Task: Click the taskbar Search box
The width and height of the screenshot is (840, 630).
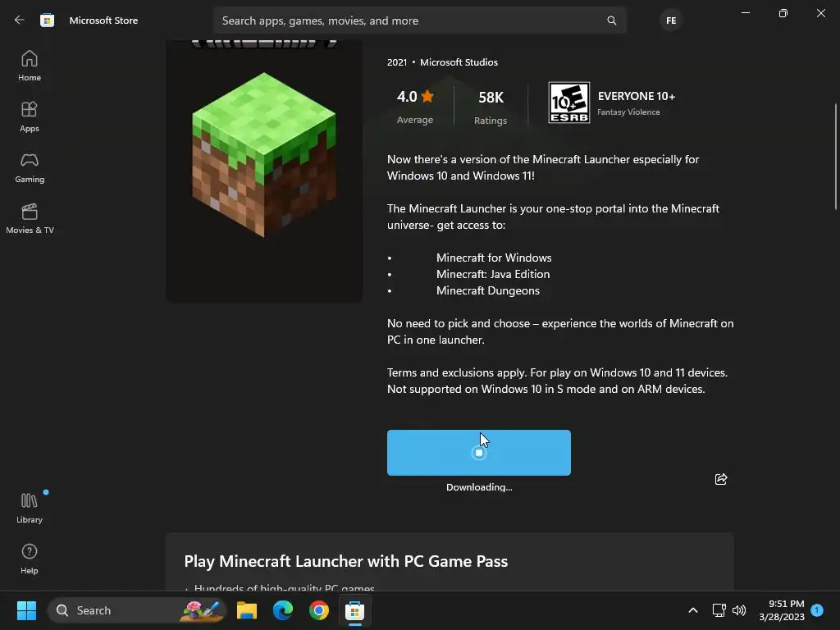Action: 137,610
